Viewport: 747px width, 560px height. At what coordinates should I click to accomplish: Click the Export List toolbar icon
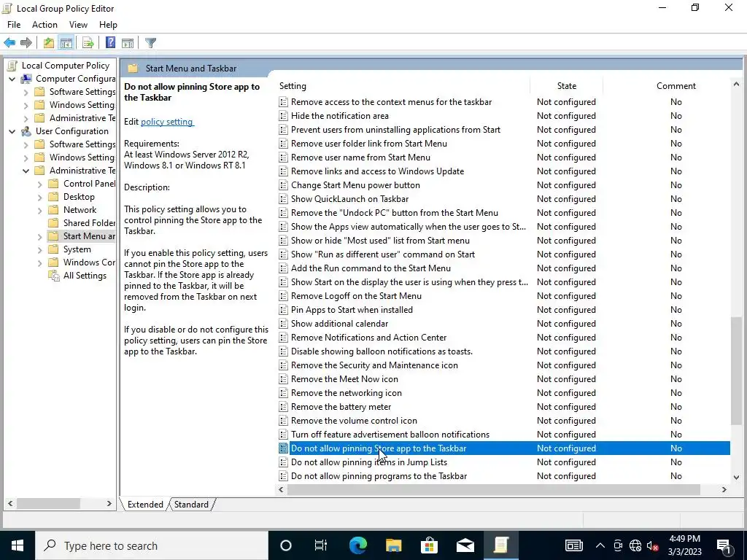(x=88, y=43)
